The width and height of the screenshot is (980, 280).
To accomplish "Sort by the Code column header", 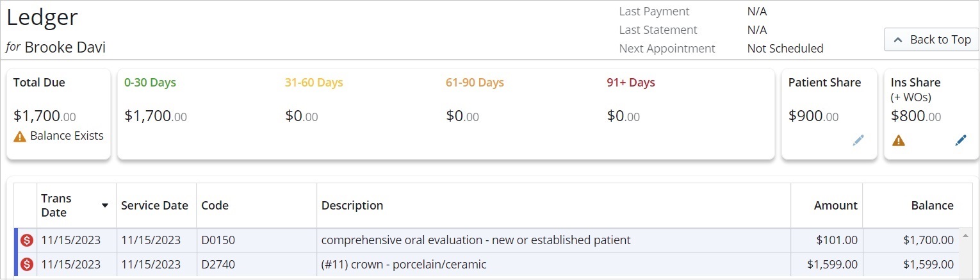I will pyautogui.click(x=215, y=206).
